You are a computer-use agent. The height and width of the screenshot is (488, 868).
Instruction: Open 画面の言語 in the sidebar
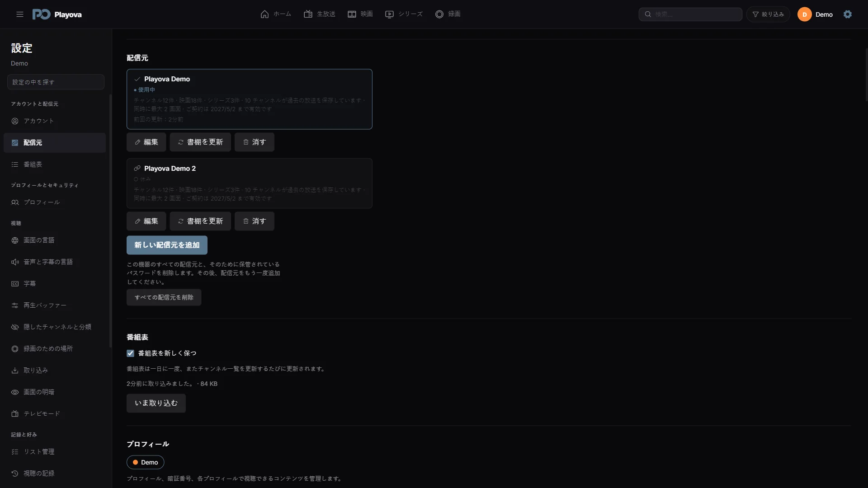[55, 240]
